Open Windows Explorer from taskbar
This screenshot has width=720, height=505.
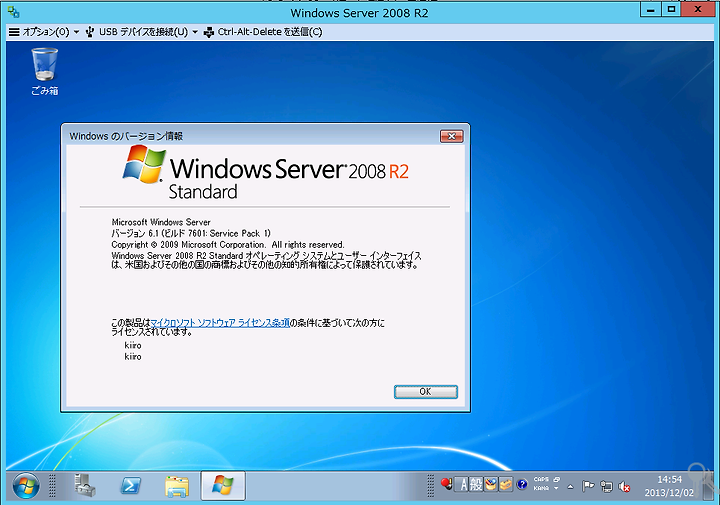point(177,487)
